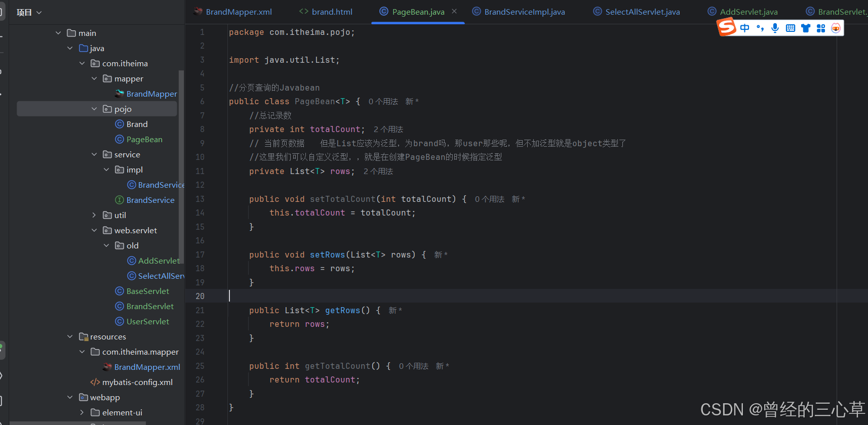Open the Sogou toolbox grid icon
The height and width of the screenshot is (425, 868).
[820, 28]
